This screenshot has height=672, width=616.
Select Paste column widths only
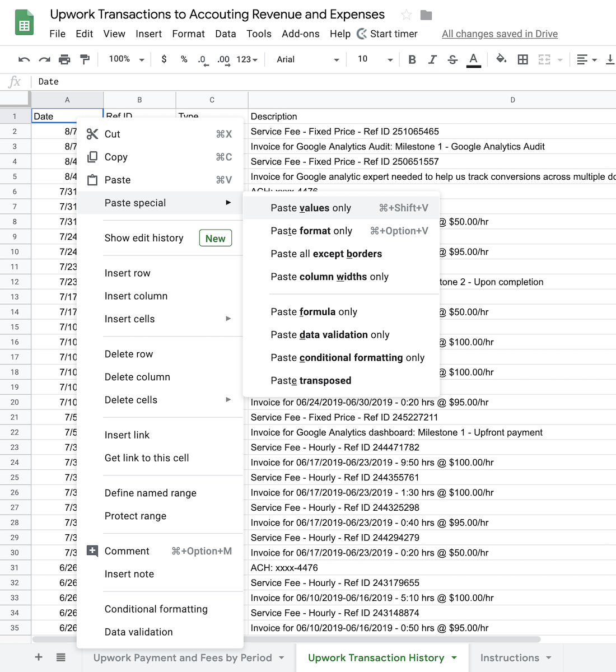pyautogui.click(x=342, y=277)
